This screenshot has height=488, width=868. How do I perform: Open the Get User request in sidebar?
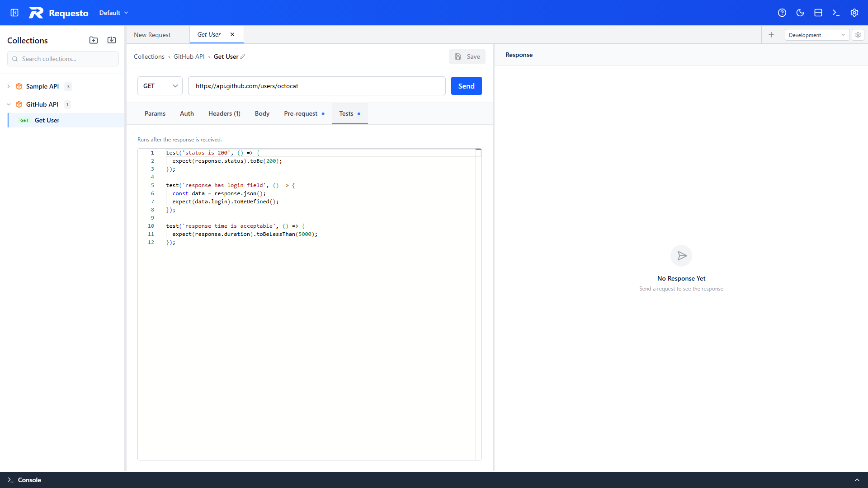click(66, 120)
